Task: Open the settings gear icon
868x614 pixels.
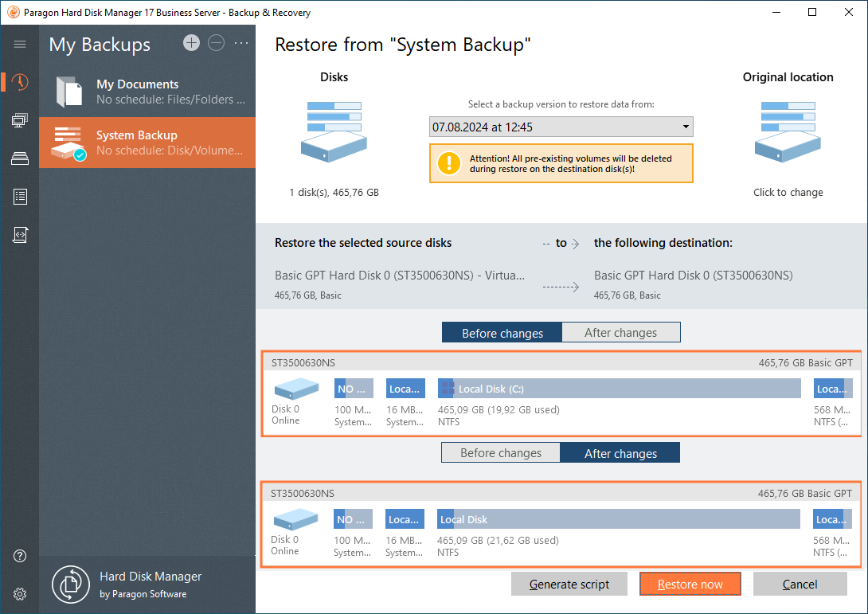Action: click(20, 594)
